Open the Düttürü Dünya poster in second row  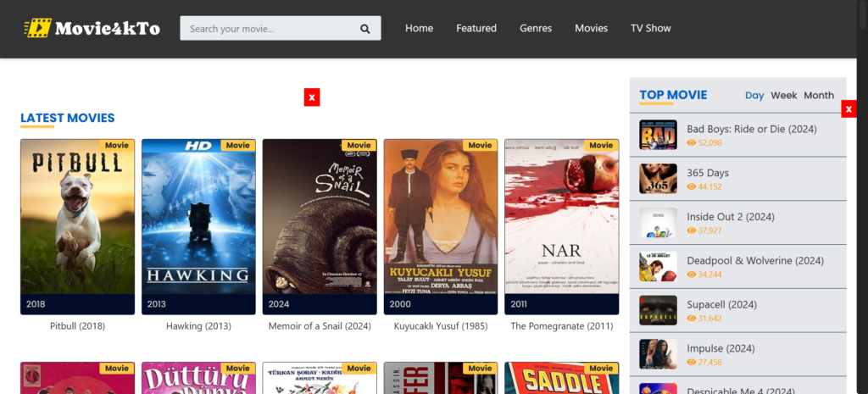pos(198,378)
